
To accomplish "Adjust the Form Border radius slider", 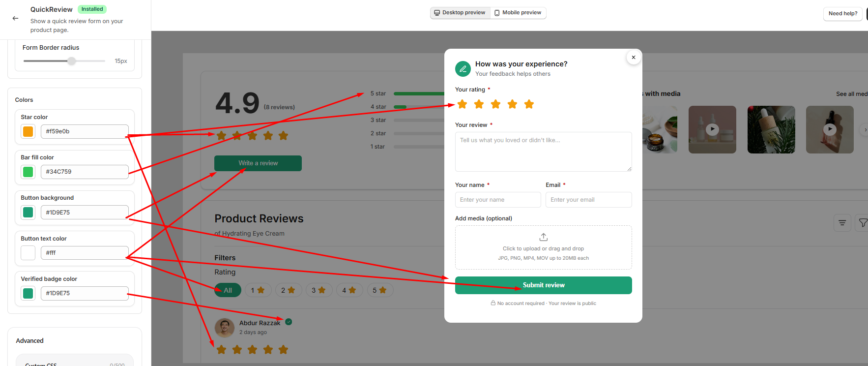I will [72, 61].
